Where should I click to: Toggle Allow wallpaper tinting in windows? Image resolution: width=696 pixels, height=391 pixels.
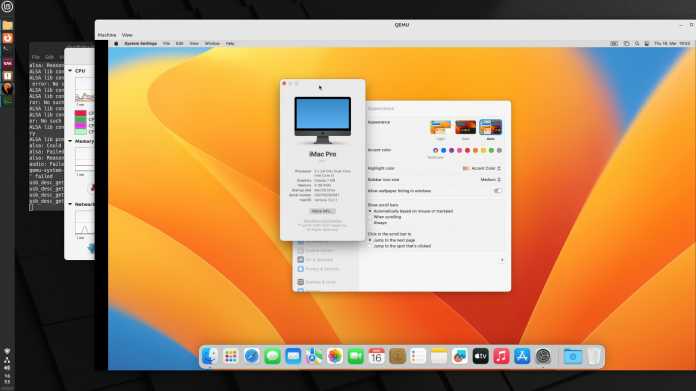click(498, 191)
